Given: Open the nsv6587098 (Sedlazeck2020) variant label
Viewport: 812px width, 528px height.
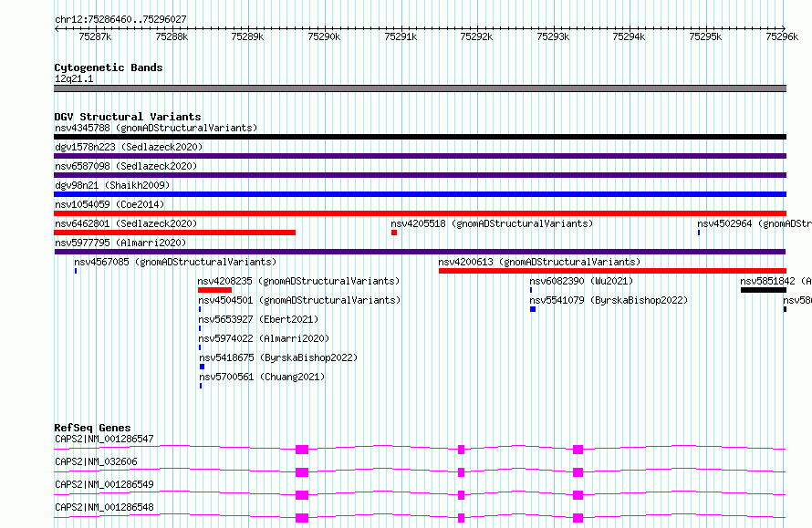Looking at the screenshot, I should click(126, 166).
